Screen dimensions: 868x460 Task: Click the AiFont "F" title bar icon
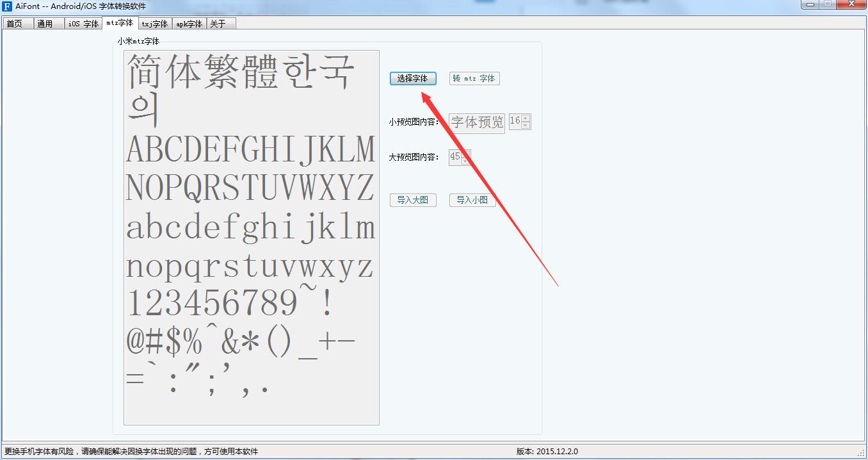6,6
